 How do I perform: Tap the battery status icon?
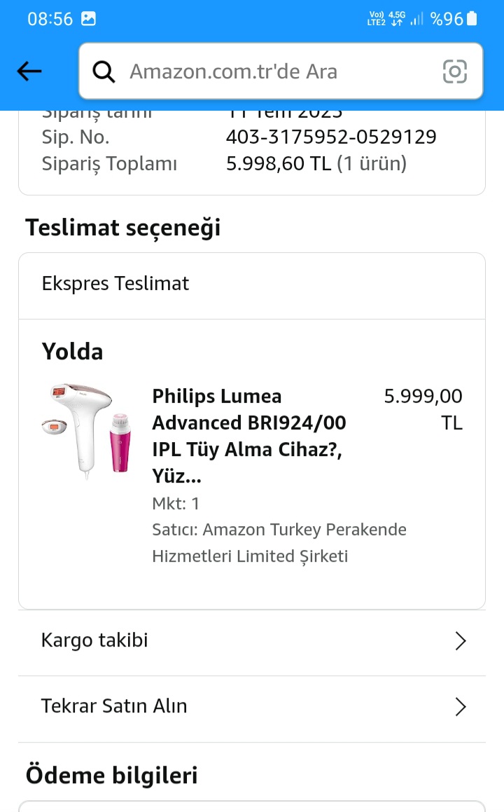(x=472, y=19)
